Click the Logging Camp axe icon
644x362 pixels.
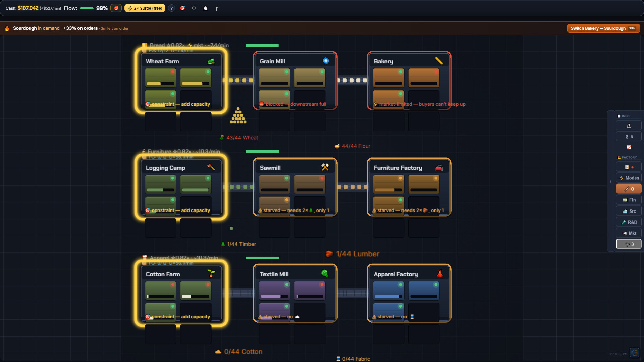click(211, 167)
